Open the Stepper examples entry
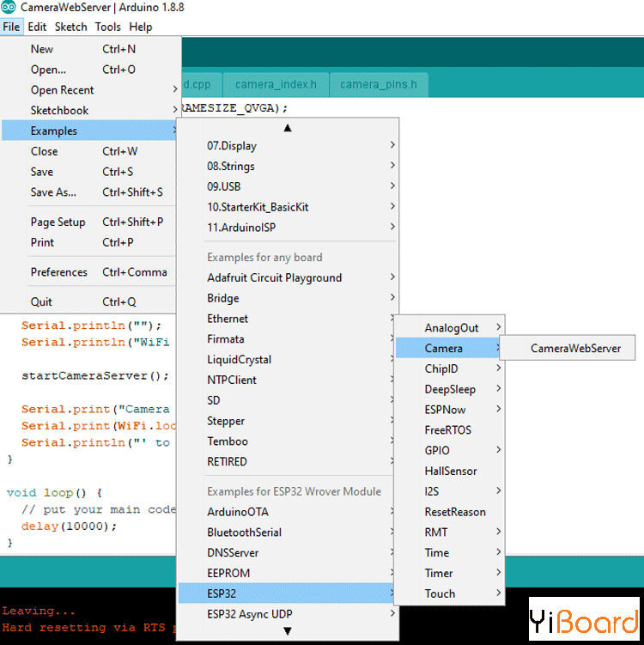644x645 pixels. [286, 421]
